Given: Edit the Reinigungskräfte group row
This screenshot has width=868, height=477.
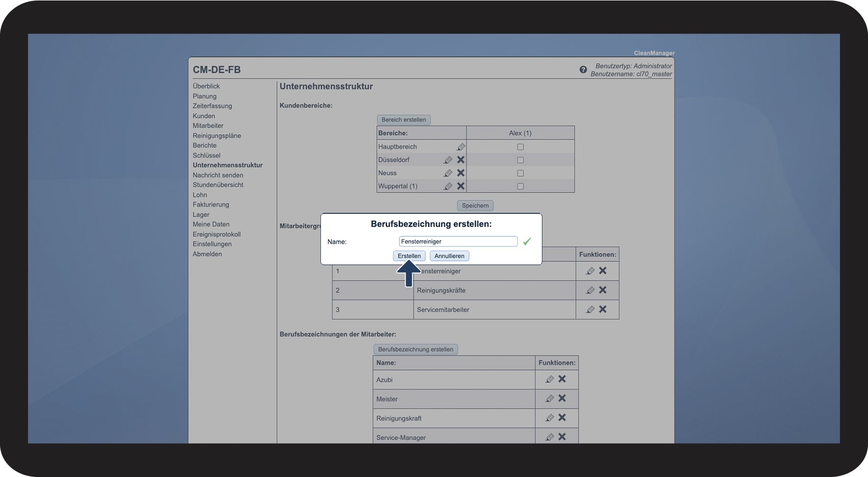Looking at the screenshot, I should [590, 290].
